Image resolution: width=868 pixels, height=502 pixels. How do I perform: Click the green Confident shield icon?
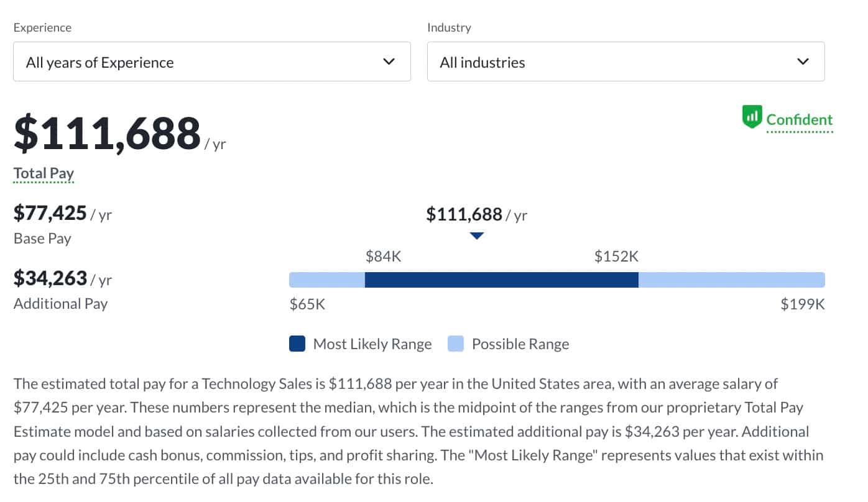752,117
